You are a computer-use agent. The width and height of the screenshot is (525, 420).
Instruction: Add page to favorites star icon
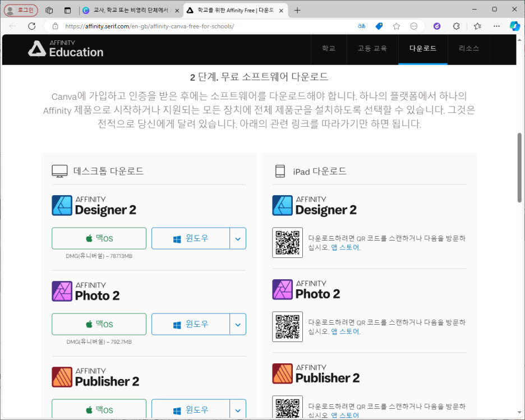397,26
